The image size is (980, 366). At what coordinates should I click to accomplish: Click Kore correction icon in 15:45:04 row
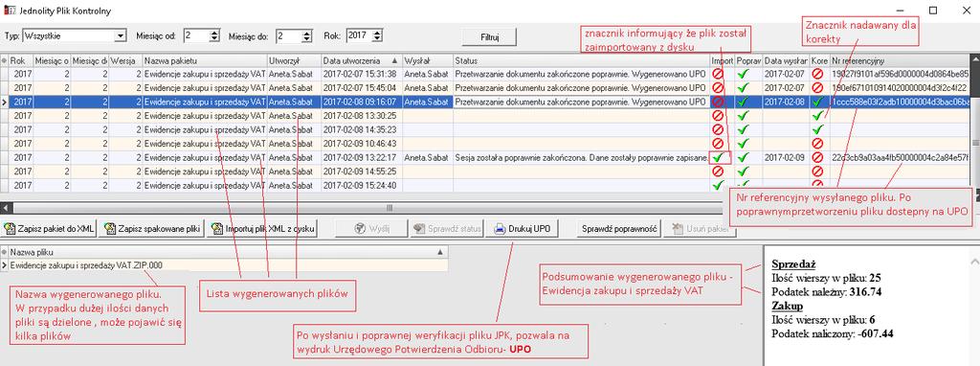tap(817, 87)
